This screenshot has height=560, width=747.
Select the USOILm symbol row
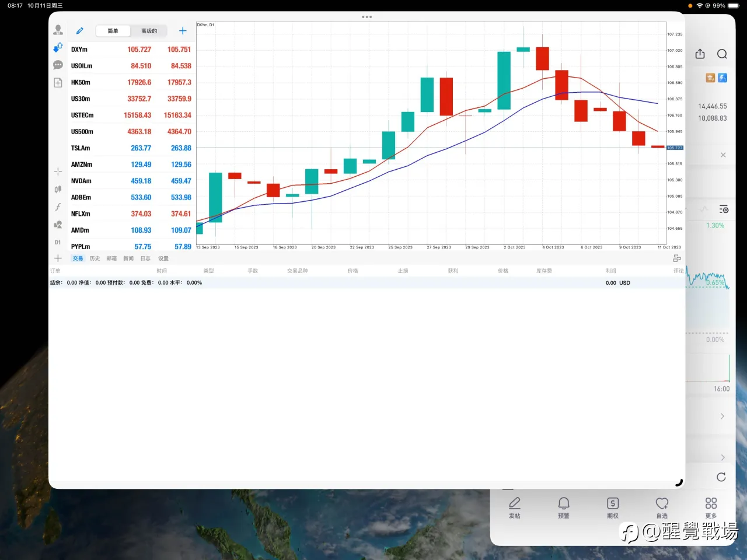pos(131,66)
